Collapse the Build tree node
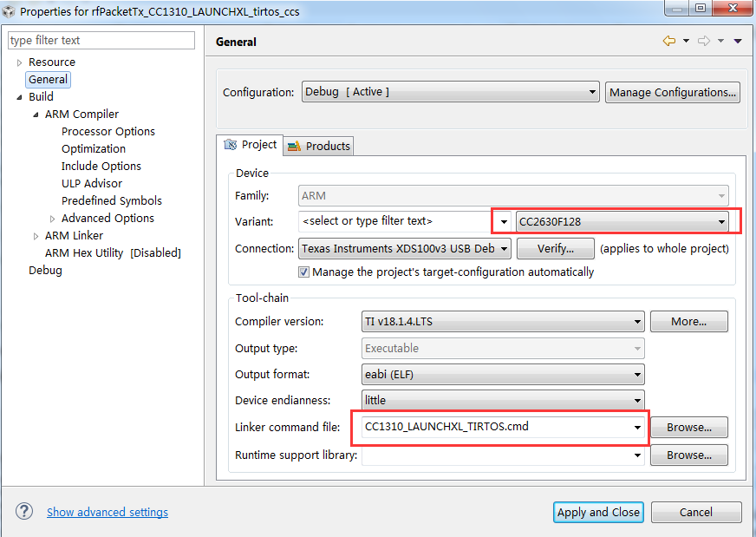Screen dimensions: 756x537 click(x=19, y=97)
